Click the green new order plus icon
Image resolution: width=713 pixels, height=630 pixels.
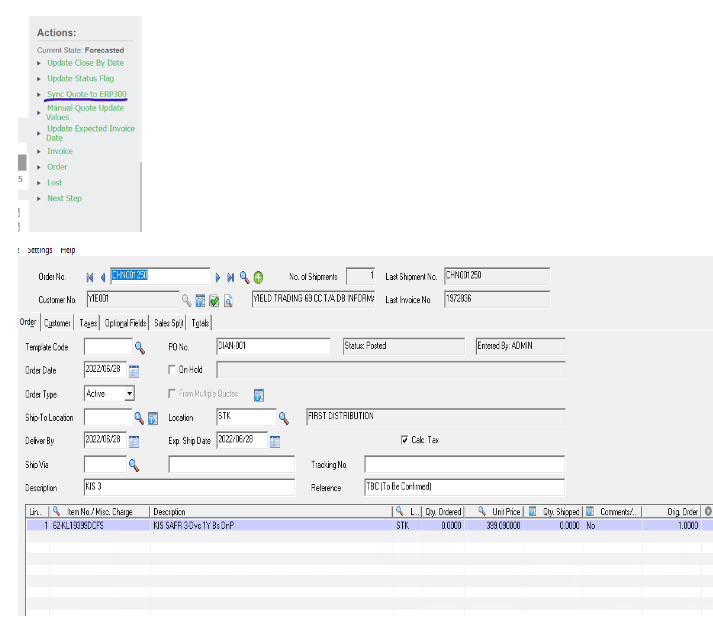click(x=258, y=277)
